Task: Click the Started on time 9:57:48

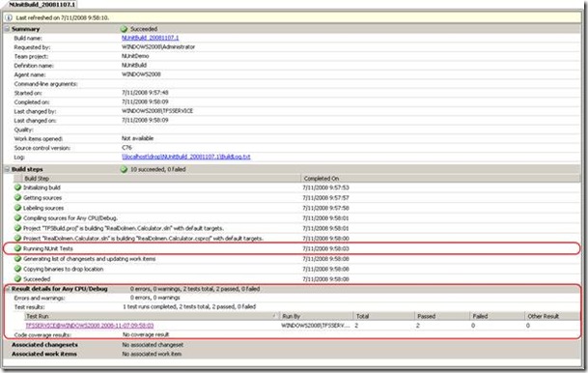Action: 145,93
